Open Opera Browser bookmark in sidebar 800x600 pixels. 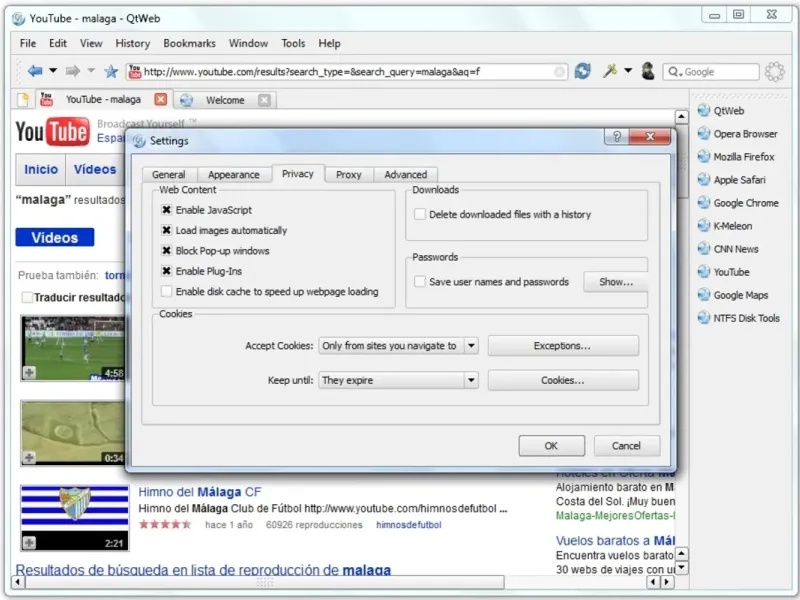point(738,134)
